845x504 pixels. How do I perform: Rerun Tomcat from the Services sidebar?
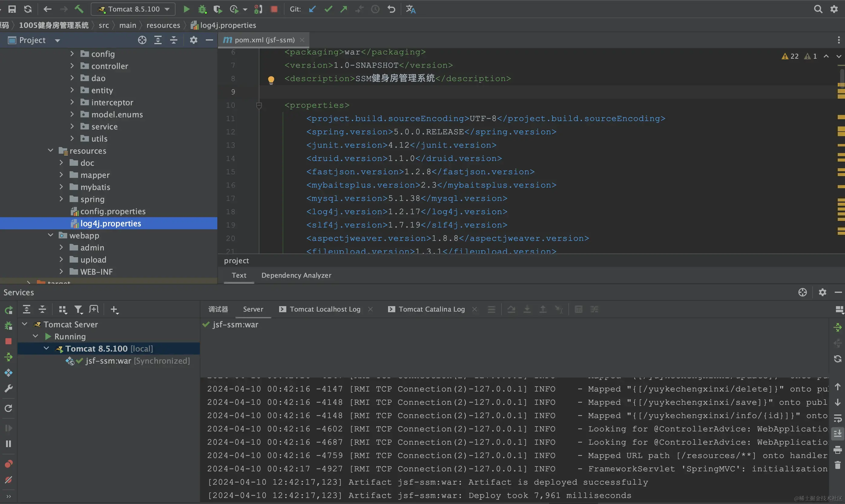8,310
